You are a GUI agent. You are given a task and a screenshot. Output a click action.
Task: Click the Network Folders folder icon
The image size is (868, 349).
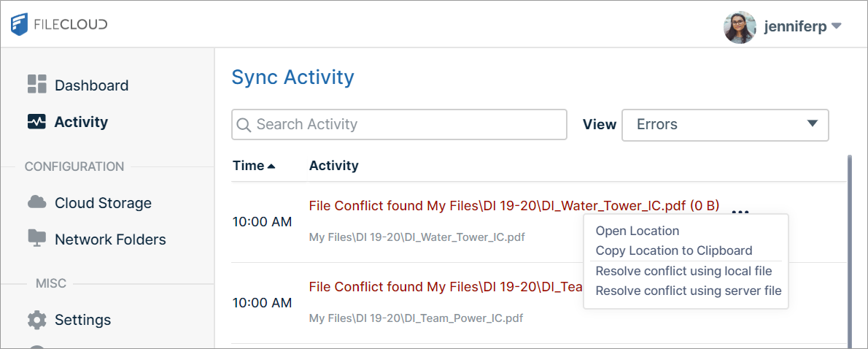click(36, 238)
